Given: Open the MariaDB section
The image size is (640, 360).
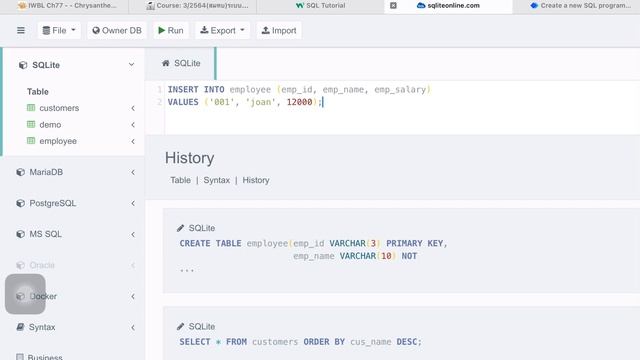Looking at the screenshot, I should point(46,172).
